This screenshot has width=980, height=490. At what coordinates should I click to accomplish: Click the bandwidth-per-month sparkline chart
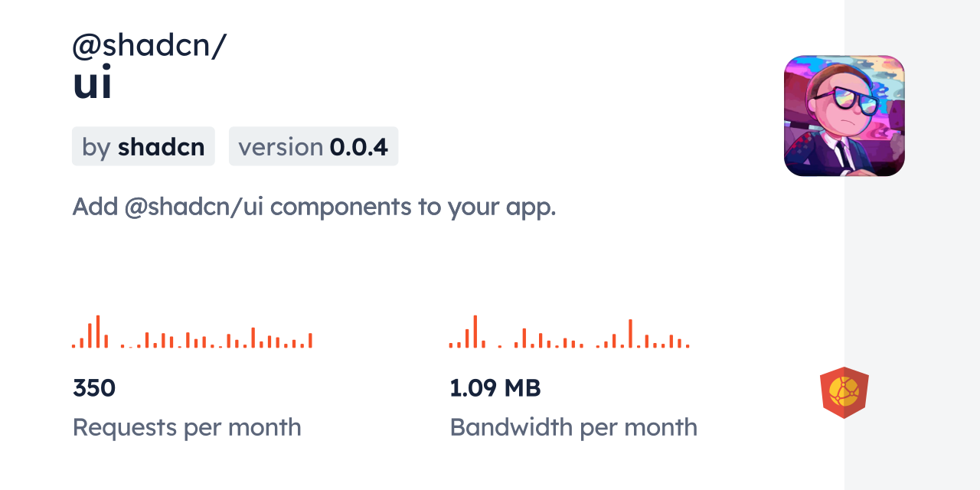pos(569,332)
